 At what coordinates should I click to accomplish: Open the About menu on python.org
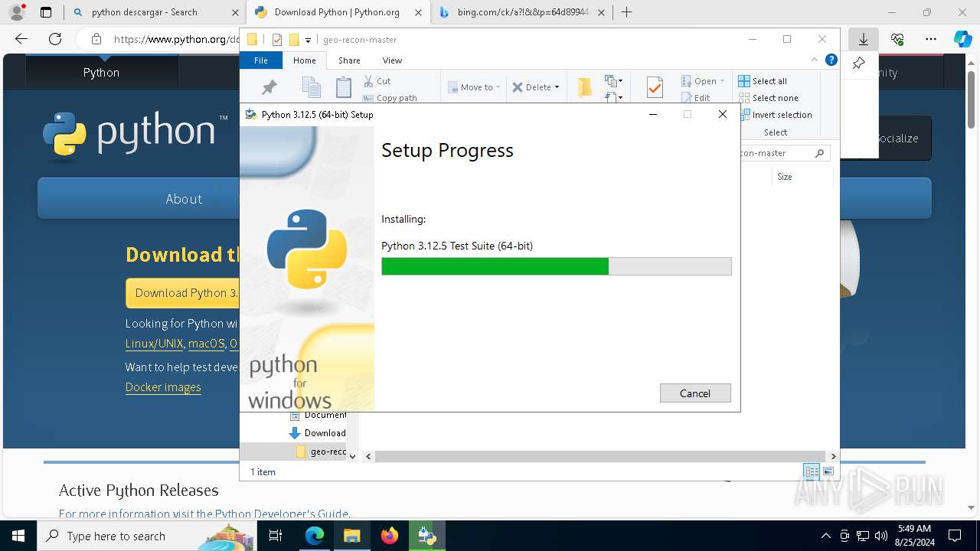coord(184,199)
